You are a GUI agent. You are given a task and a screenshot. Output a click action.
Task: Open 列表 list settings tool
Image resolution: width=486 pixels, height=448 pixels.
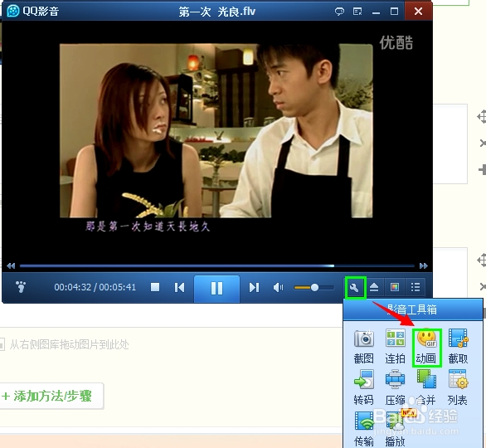tap(458, 387)
